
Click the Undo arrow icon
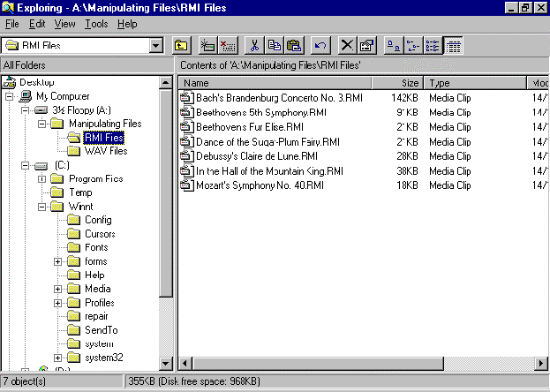tap(321, 45)
